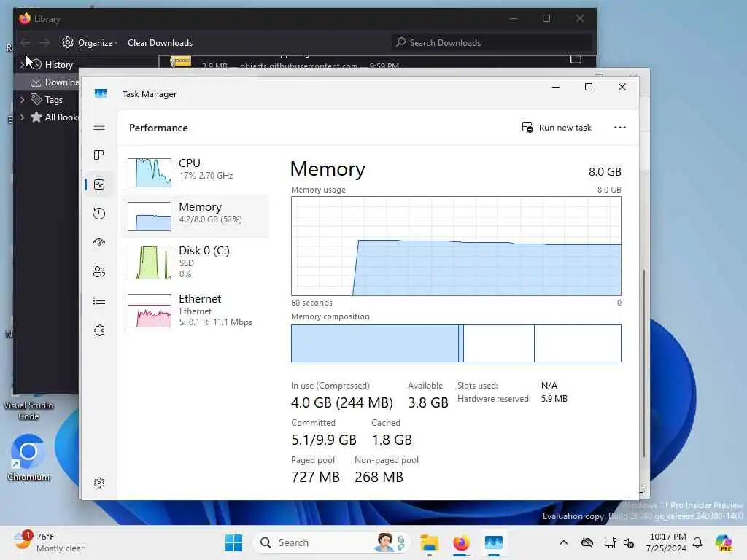Select Ethernet performance item
The image size is (747, 560).
(x=196, y=310)
